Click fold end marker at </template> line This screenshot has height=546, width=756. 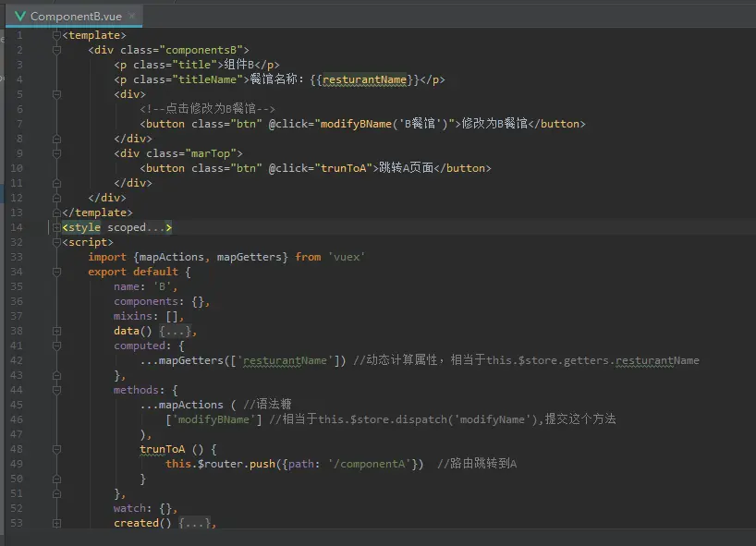tap(56, 212)
